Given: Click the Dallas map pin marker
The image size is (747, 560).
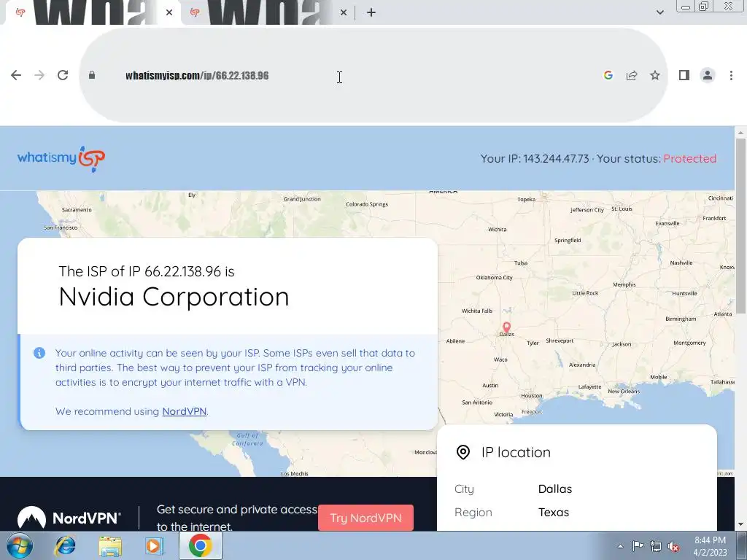Looking at the screenshot, I should [507, 327].
